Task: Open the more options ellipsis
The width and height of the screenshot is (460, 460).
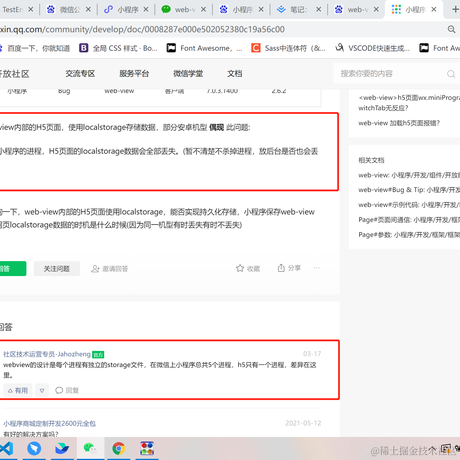Action: click(x=317, y=268)
